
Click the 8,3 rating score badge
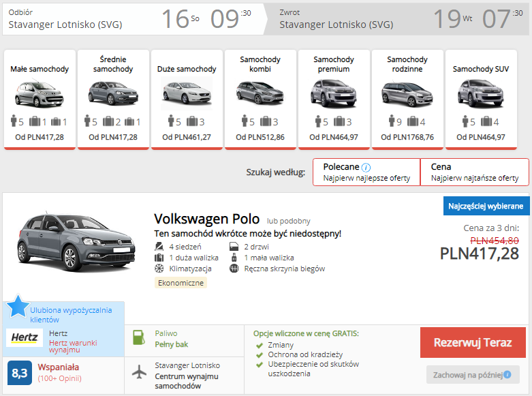(x=20, y=373)
